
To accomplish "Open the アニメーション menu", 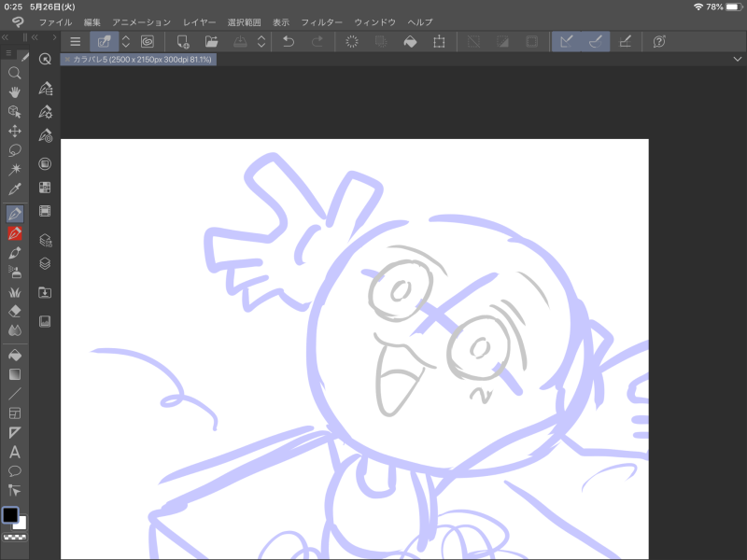I will click(142, 22).
